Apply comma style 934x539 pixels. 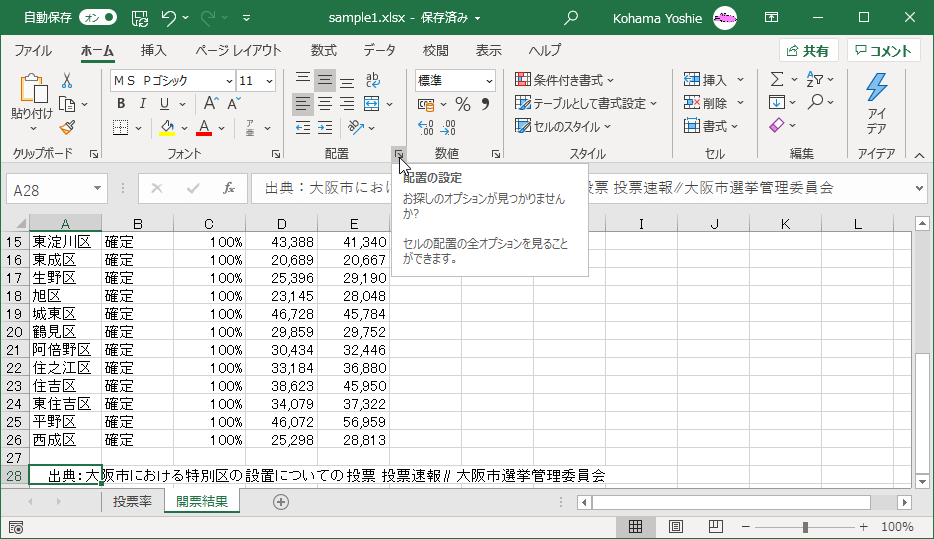click(485, 104)
